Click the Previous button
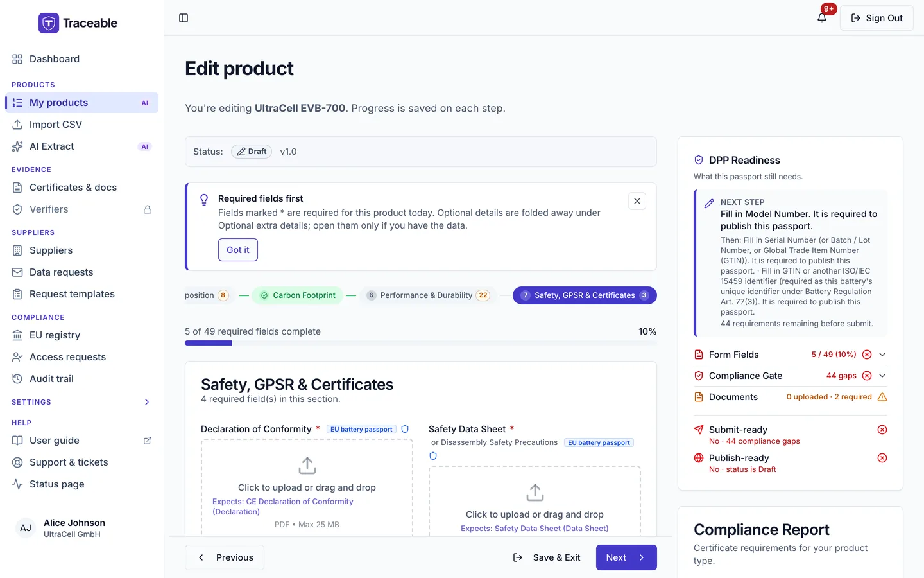The image size is (924, 578). coord(225,557)
